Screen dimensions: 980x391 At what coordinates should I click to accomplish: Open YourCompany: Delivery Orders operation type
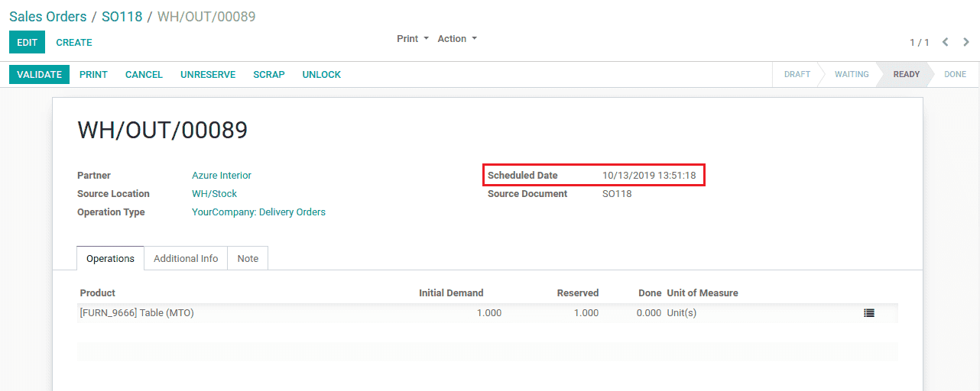click(x=258, y=212)
